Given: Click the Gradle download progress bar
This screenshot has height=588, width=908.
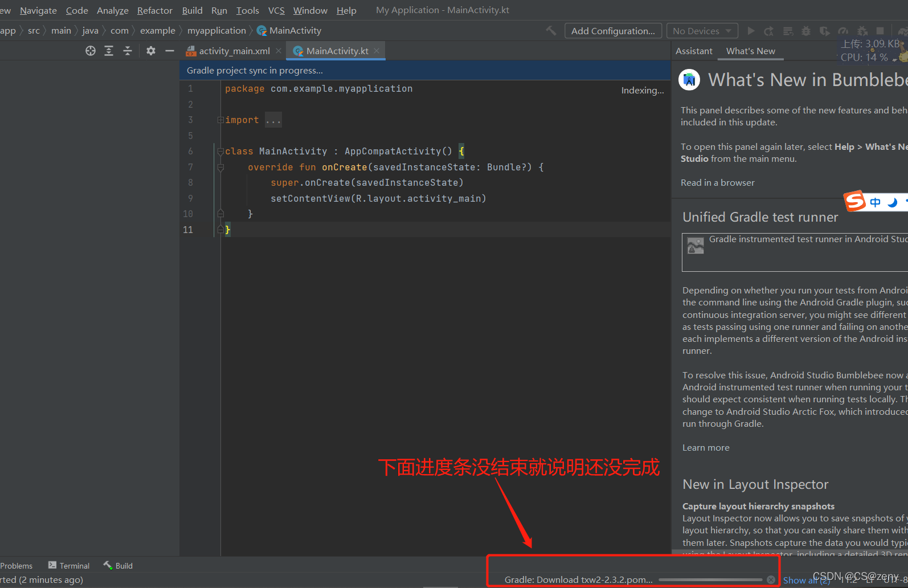Looking at the screenshot, I should pyautogui.click(x=710, y=579).
